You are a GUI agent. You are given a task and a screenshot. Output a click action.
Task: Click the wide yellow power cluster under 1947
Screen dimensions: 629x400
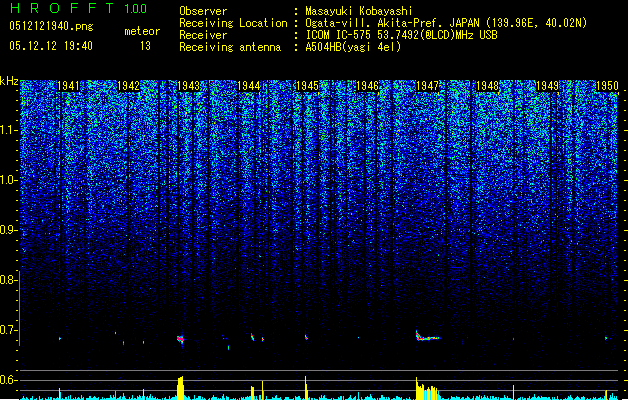coord(427,388)
